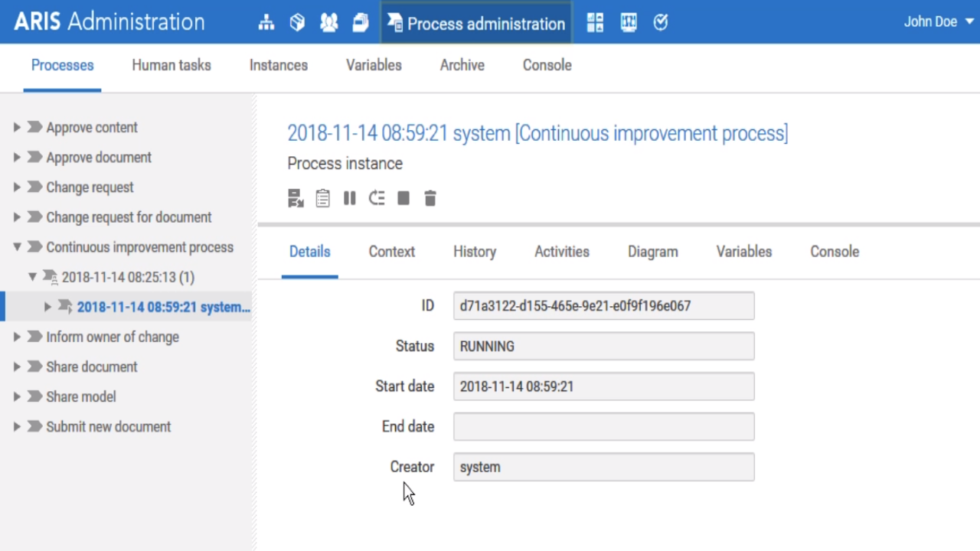980x551 pixels.
Task: Open the organizational chart icon
Action: 266,22
